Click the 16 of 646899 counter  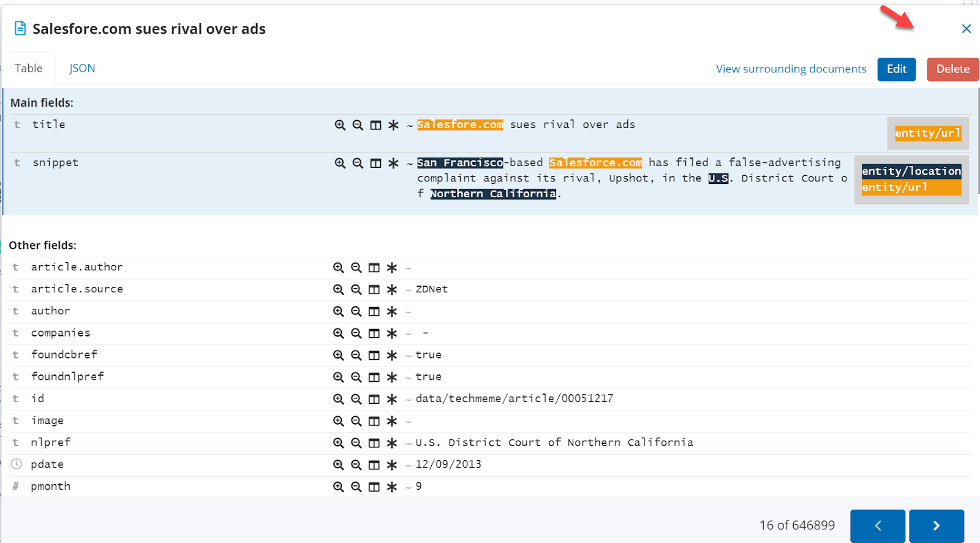[797, 525]
